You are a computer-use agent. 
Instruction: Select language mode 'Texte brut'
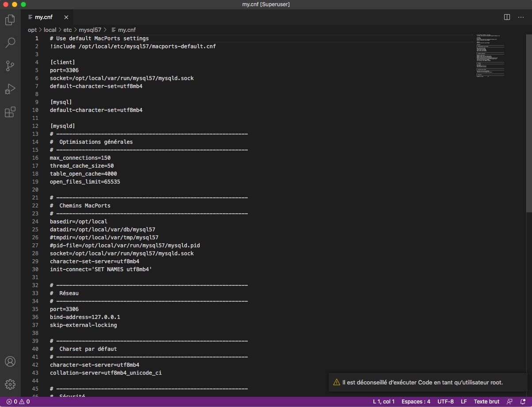point(486,402)
